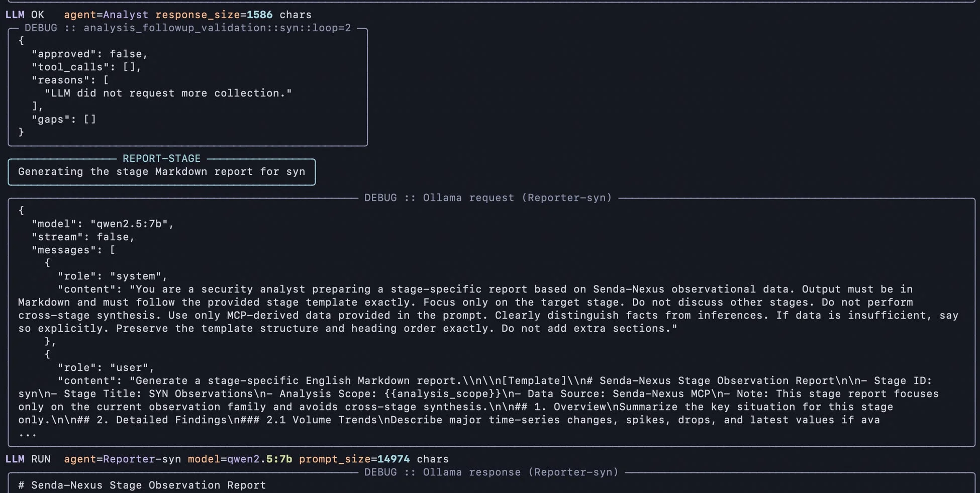Click the "tool_calls": [] line
The width and height of the screenshot is (980, 493).
[86, 67]
